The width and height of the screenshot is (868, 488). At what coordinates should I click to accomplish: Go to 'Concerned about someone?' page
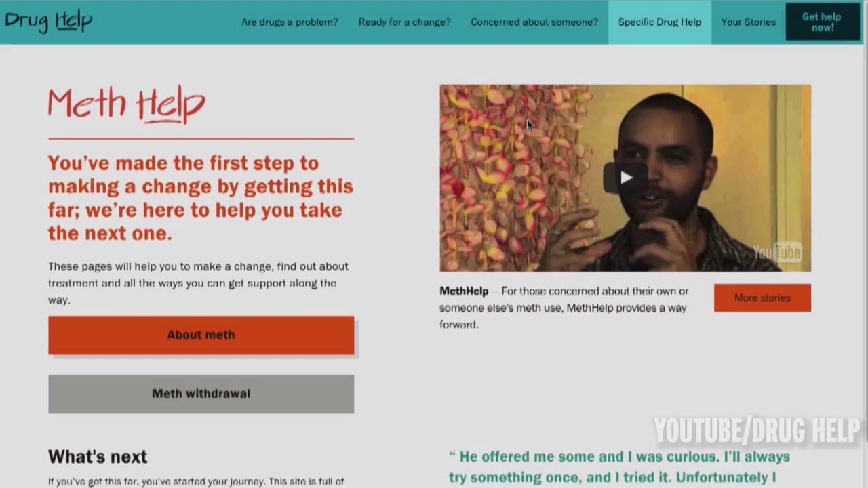point(534,22)
